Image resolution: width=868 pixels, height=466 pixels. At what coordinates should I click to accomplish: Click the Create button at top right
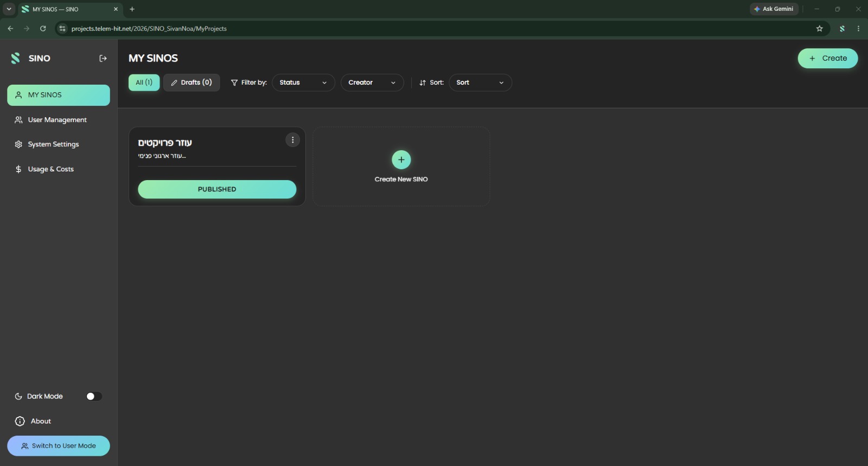coord(827,58)
